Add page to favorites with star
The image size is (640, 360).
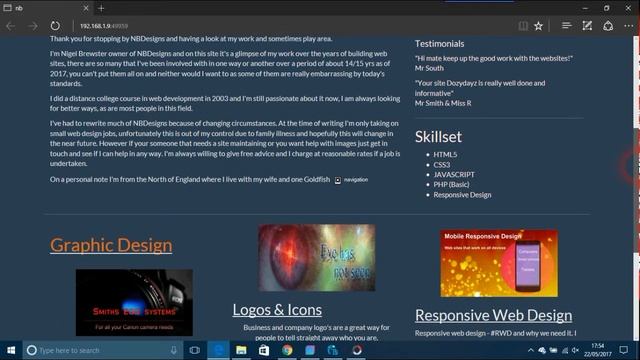click(x=538, y=26)
